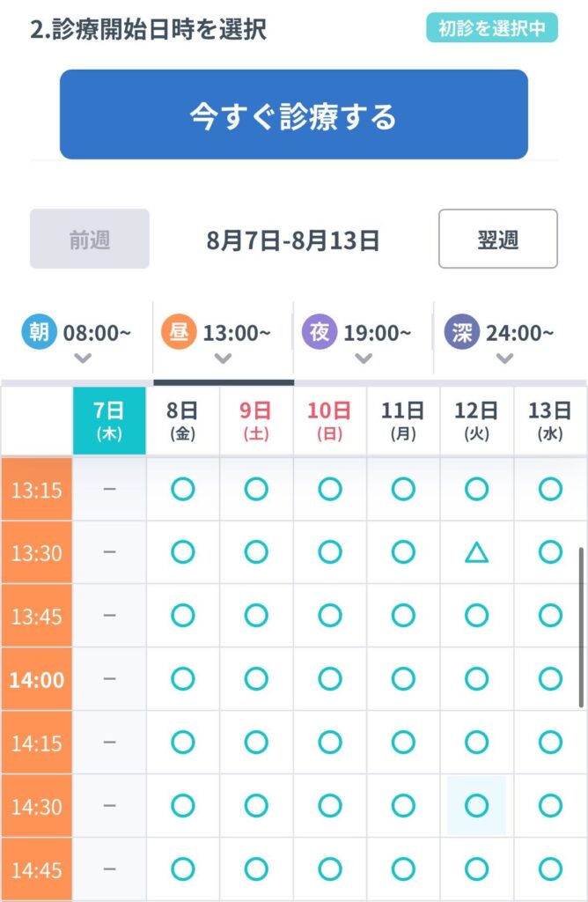Viewport: 588px width, 902px height.
Task: Expand chevron under 朝 08:00~
Action: 83,359
